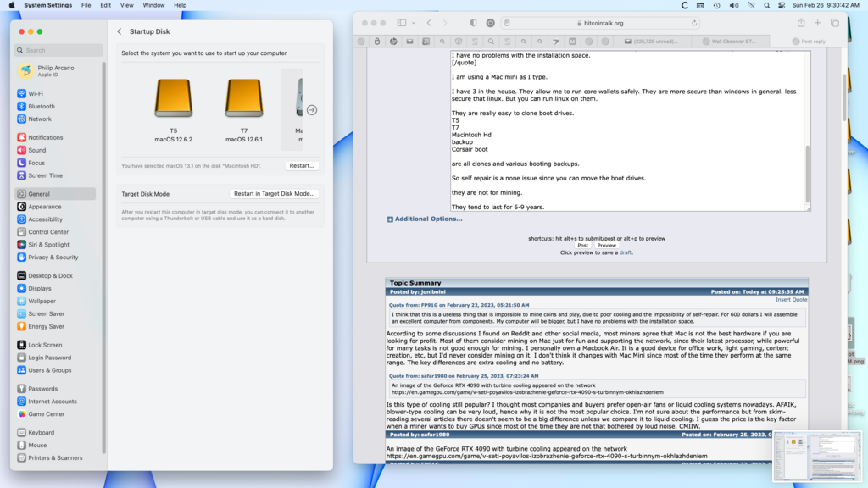
Task: Click the volume icon in menu bar
Action: coord(733,5)
